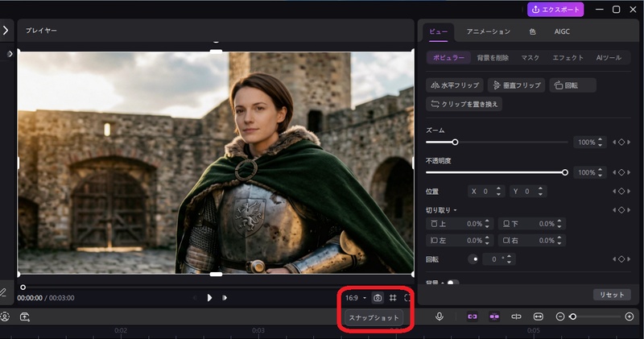644x339 pixels.
Task: Add a keyframe for 不透明度
Action: [621, 172]
